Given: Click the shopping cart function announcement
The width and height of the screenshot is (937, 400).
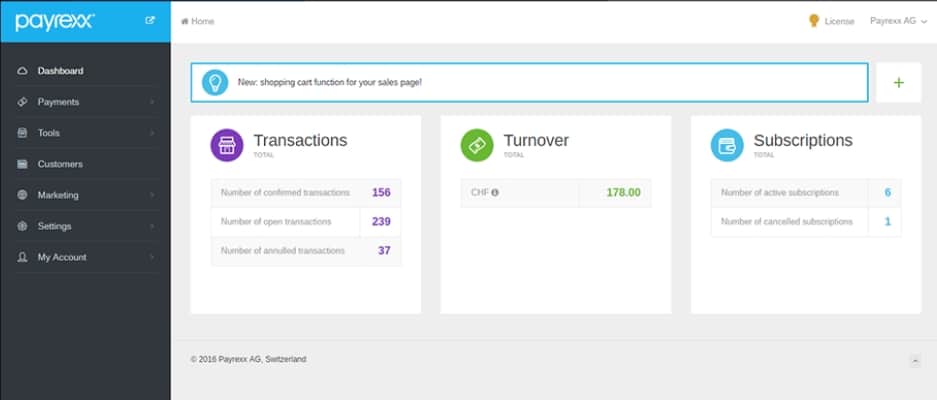Looking at the screenshot, I should [x=330, y=82].
